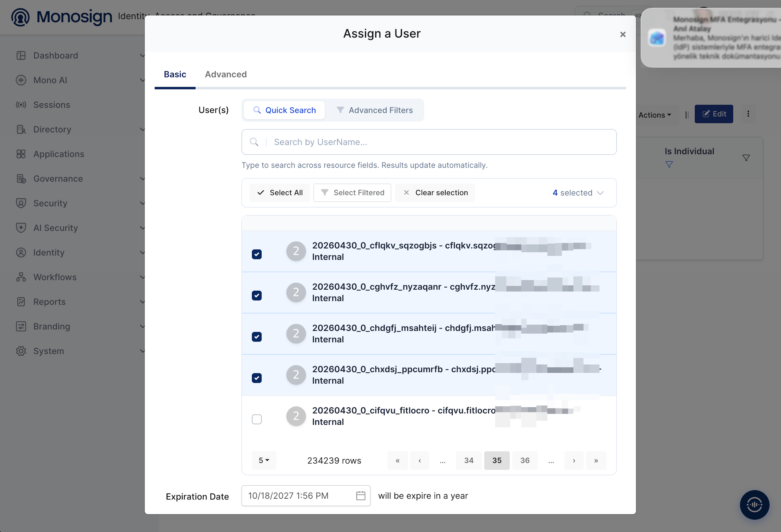Click the Select Filtered button
This screenshot has height=532, width=781.
pos(352,192)
